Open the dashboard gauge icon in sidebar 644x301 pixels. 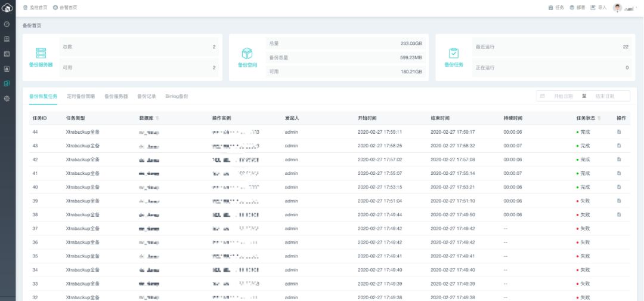coord(7,24)
